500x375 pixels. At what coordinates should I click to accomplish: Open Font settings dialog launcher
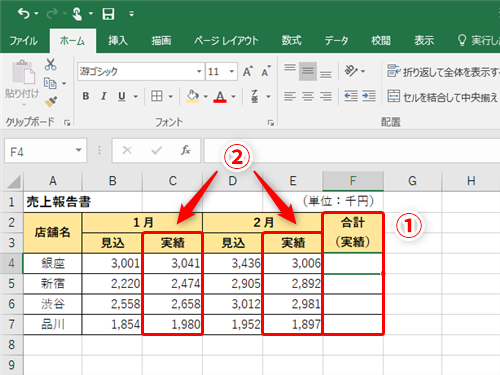pos(271,123)
